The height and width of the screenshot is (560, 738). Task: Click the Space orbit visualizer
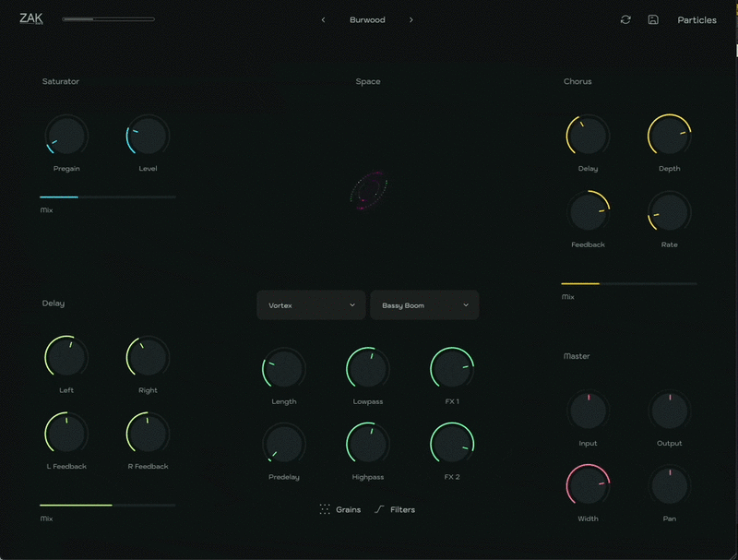368,190
